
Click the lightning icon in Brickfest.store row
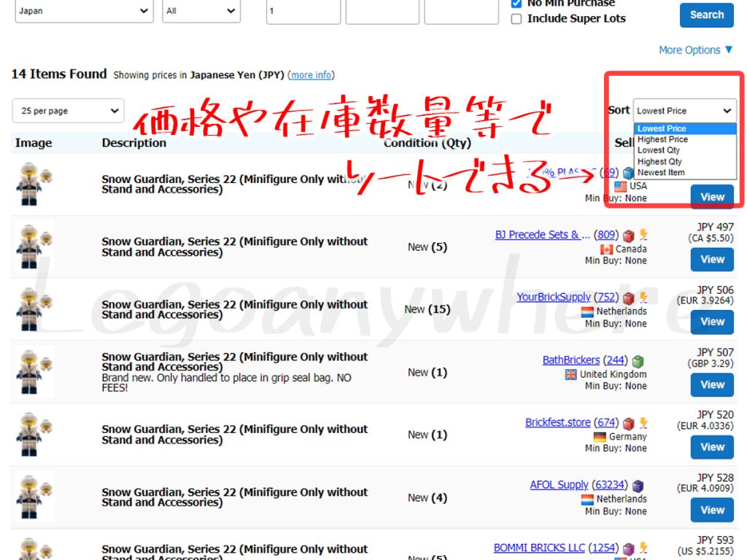pyautogui.click(x=643, y=422)
